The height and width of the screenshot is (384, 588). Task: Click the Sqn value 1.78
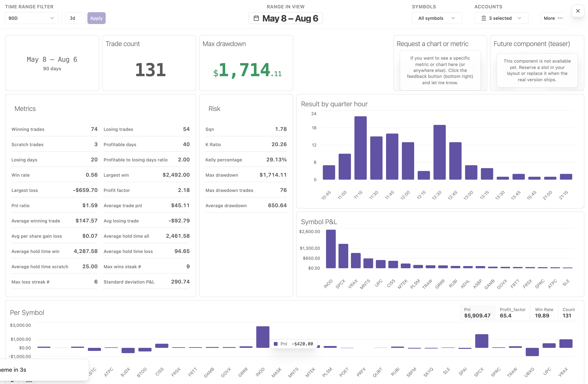pos(281,129)
